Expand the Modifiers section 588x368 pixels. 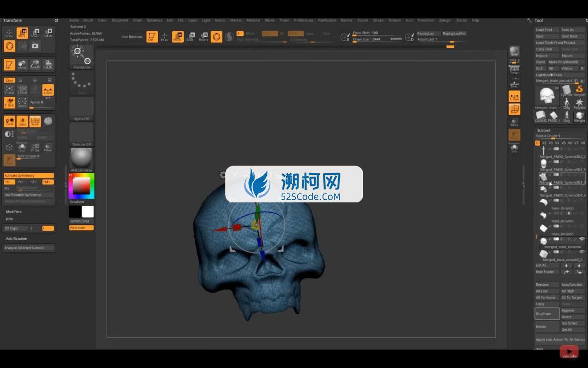(x=14, y=212)
